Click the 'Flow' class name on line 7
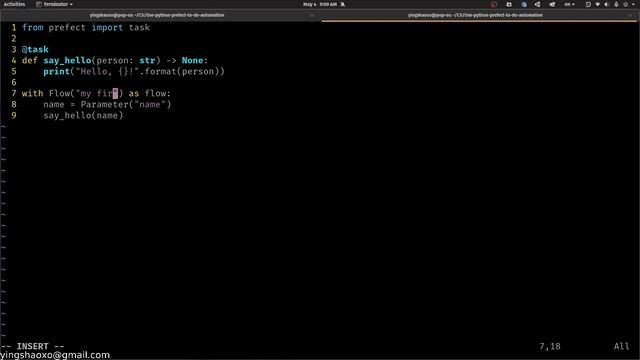Image resolution: width=640 pixels, height=360 pixels. point(60,93)
